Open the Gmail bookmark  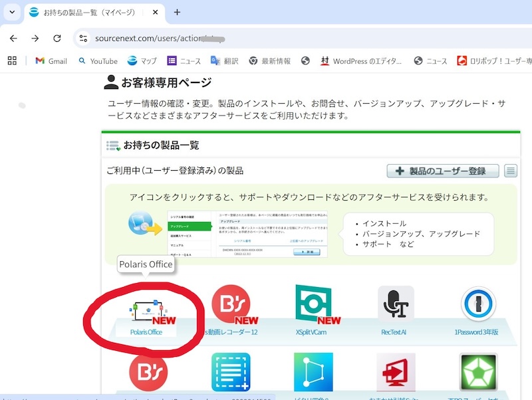click(x=51, y=61)
